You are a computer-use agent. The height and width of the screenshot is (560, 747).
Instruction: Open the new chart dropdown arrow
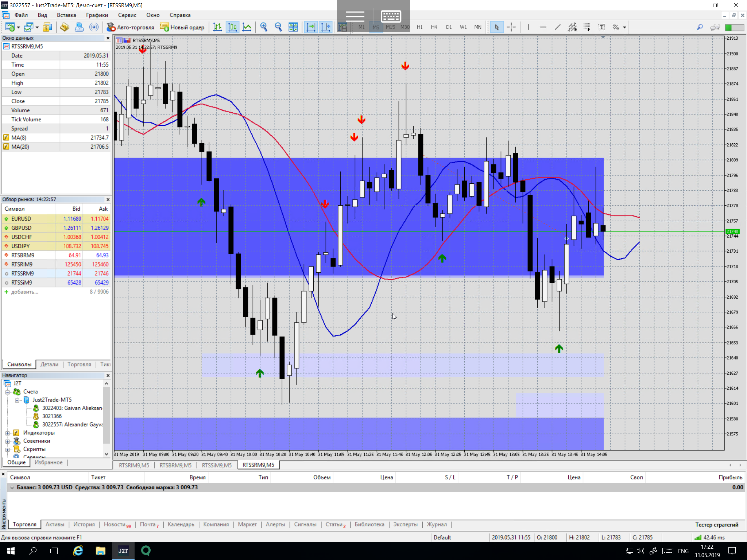coord(18,27)
